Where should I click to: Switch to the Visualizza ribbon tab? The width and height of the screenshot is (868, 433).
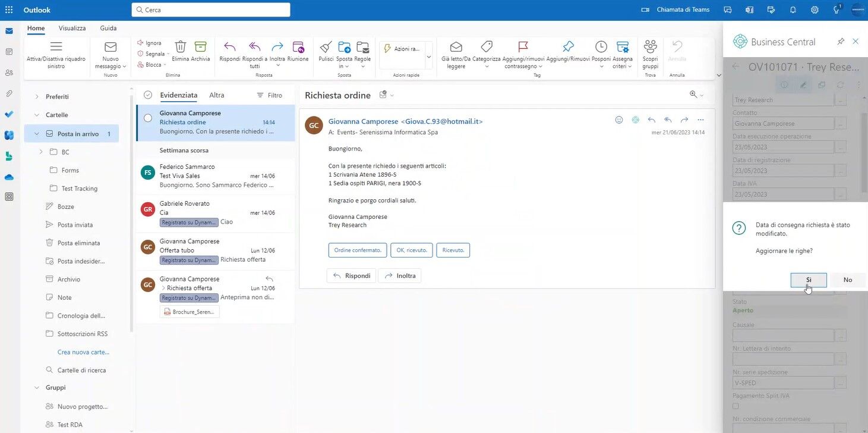tap(72, 28)
